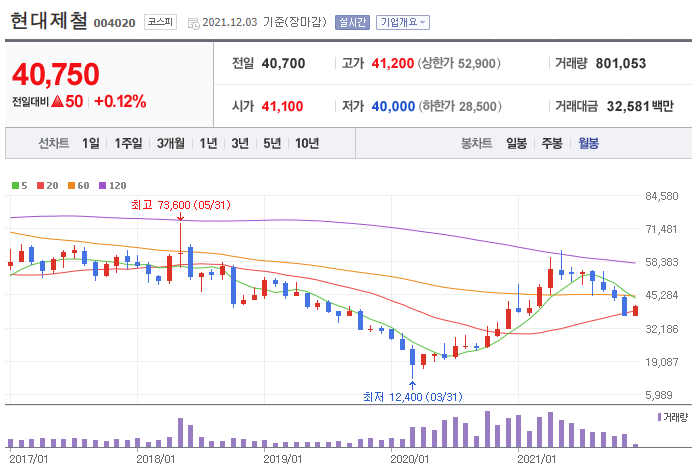The width and height of the screenshot is (692, 473).
Task: Click the 전일 value 40,700
Action: [283, 64]
